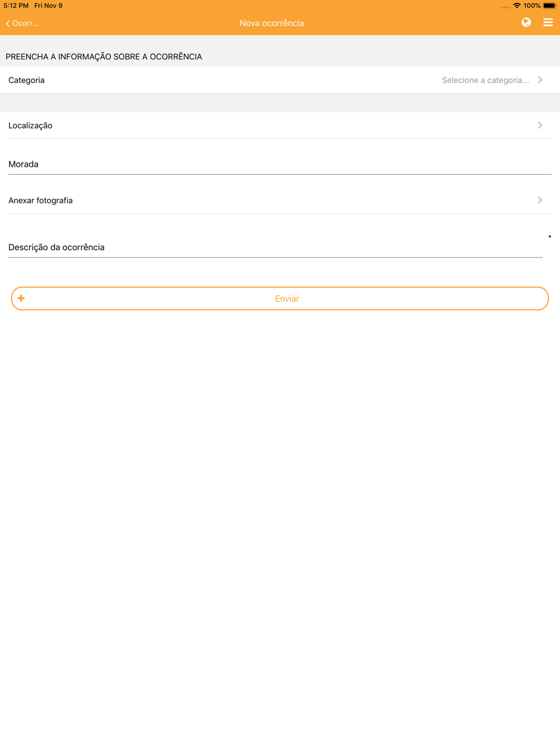Tap the section header 'PREENCHA A INFORMAÇÃO SOBRE A OCORRÊNCIA'
The image size is (560, 747).
tap(104, 57)
